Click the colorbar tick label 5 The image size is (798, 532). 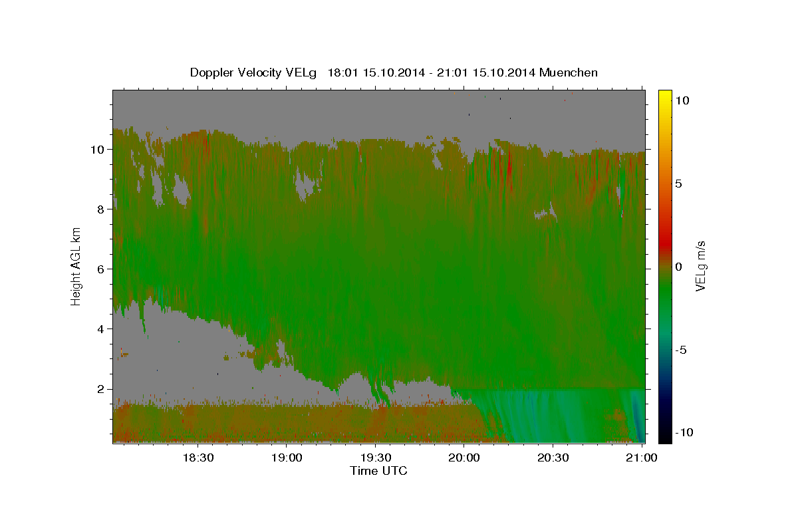click(678, 184)
